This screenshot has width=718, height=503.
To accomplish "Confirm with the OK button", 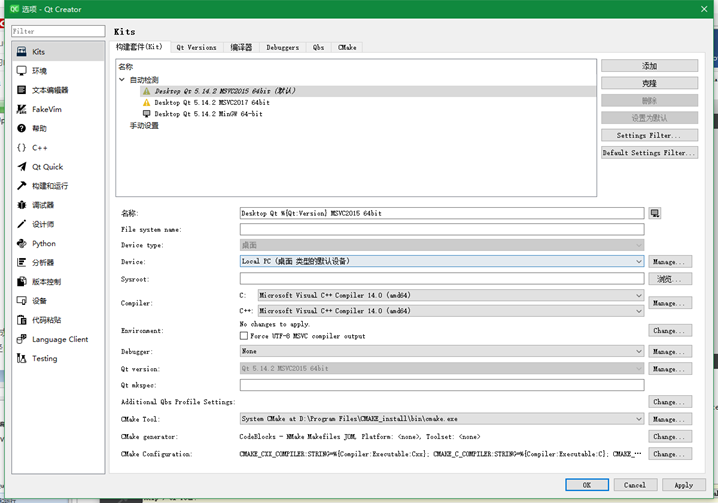I will pyautogui.click(x=587, y=485).
